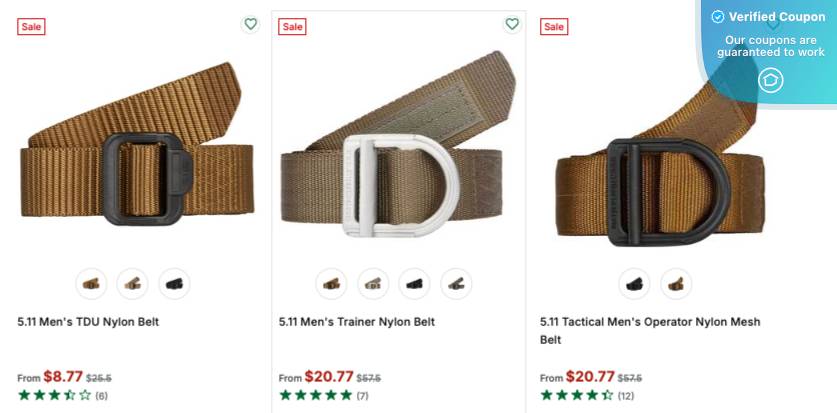This screenshot has height=413, width=837.
Task: Select the black swatch for the Operator Mesh belt
Action: point(635,284)
